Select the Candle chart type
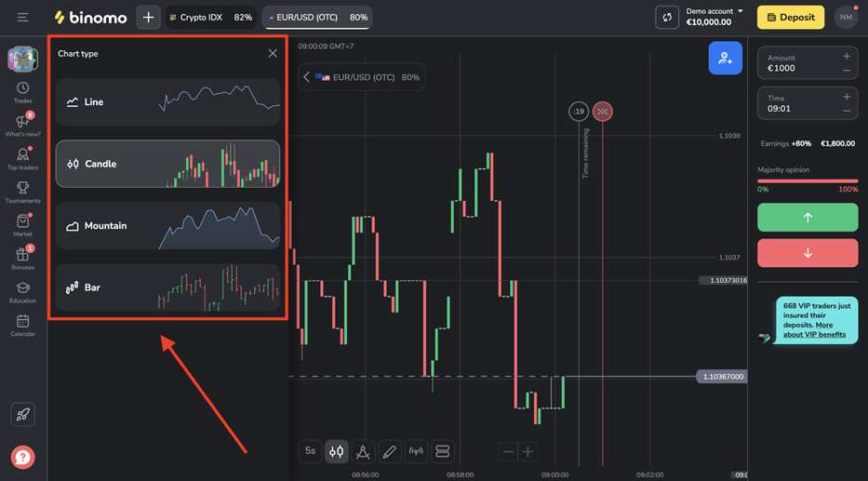Screen dimensions: 868x481 tap(167, 164)
